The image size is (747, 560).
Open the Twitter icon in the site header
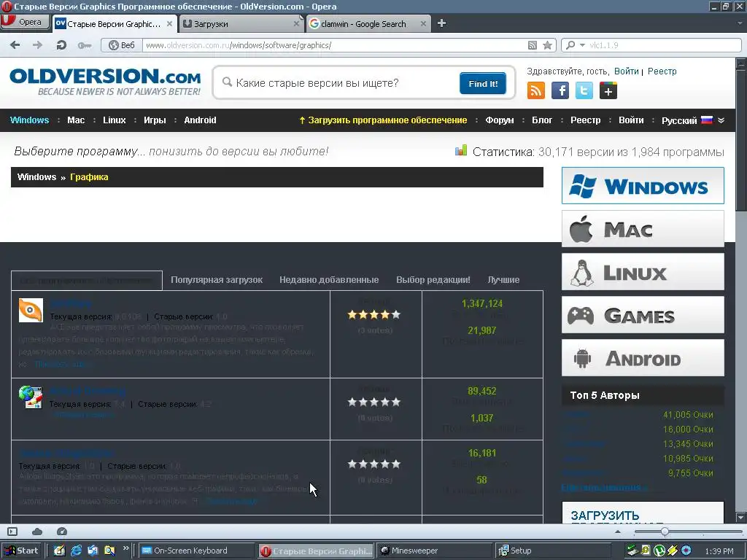[584, 90]
